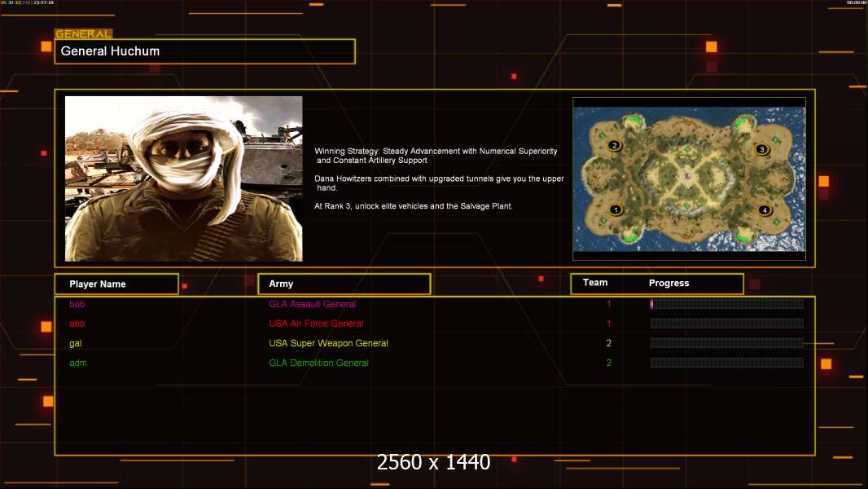Click team number for adm

[x=609, y=363]
